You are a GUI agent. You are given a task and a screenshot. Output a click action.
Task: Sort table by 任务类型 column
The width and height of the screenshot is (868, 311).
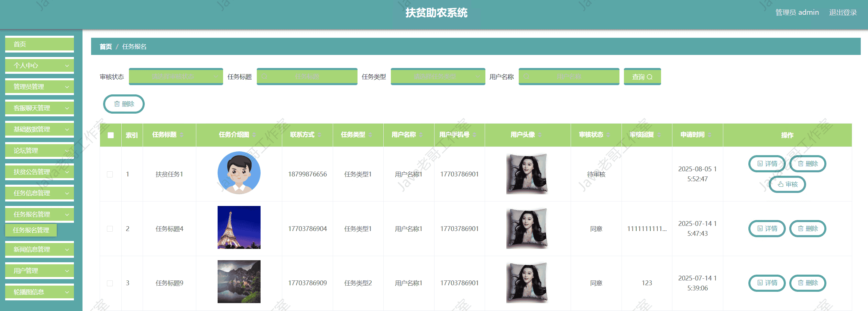[x=370, y=135]
